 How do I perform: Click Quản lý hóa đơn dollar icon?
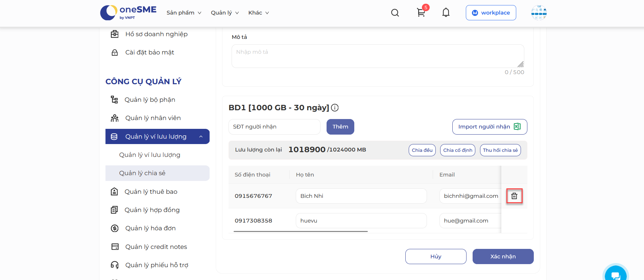115,228
